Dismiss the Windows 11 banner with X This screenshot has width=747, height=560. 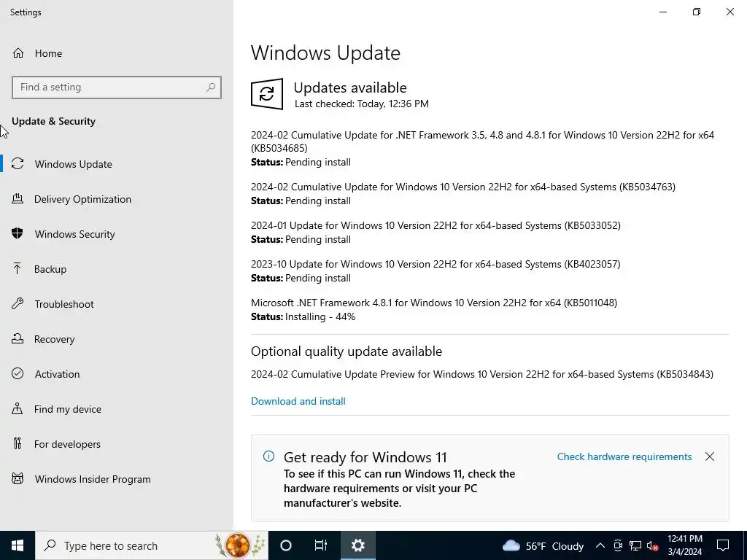click(709, 456)
